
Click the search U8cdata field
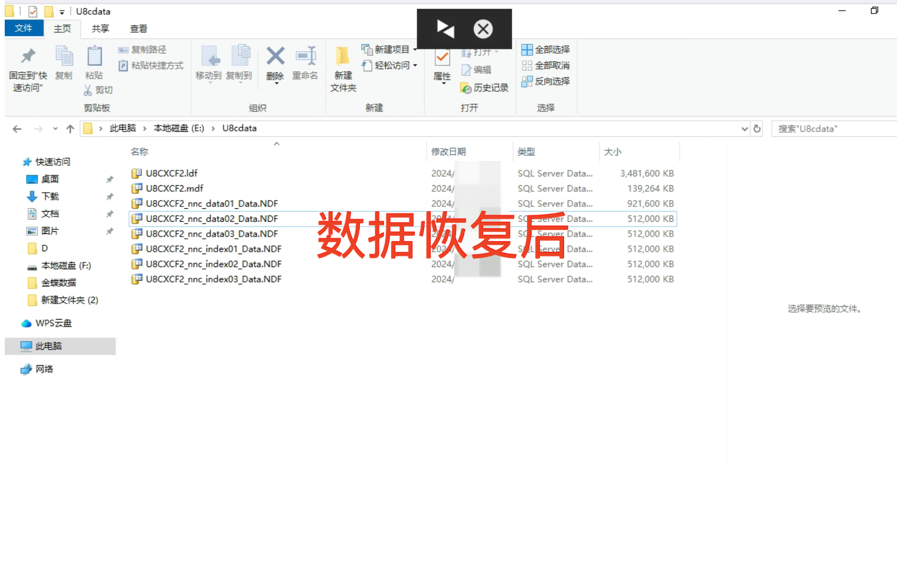click(x=835, y=129)
